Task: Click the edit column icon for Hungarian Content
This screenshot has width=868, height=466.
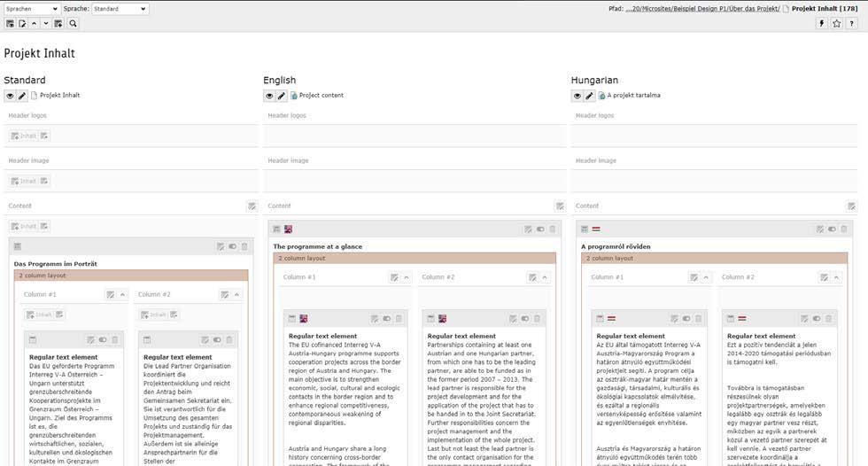Action: 851,206
